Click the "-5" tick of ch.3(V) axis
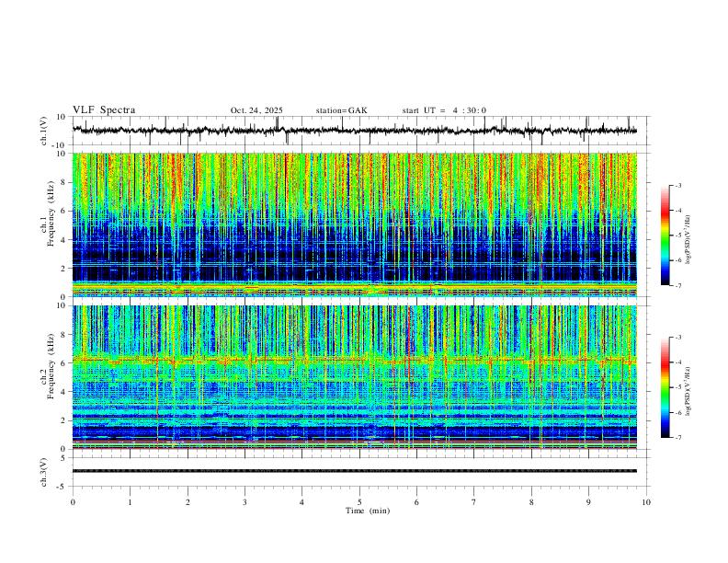 [x=63, y=487]
